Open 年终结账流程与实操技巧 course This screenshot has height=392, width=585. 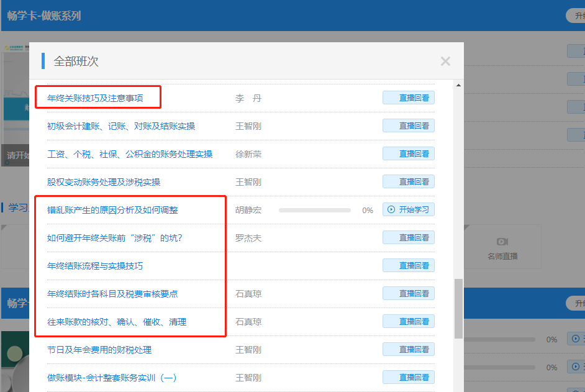(96, 265)
